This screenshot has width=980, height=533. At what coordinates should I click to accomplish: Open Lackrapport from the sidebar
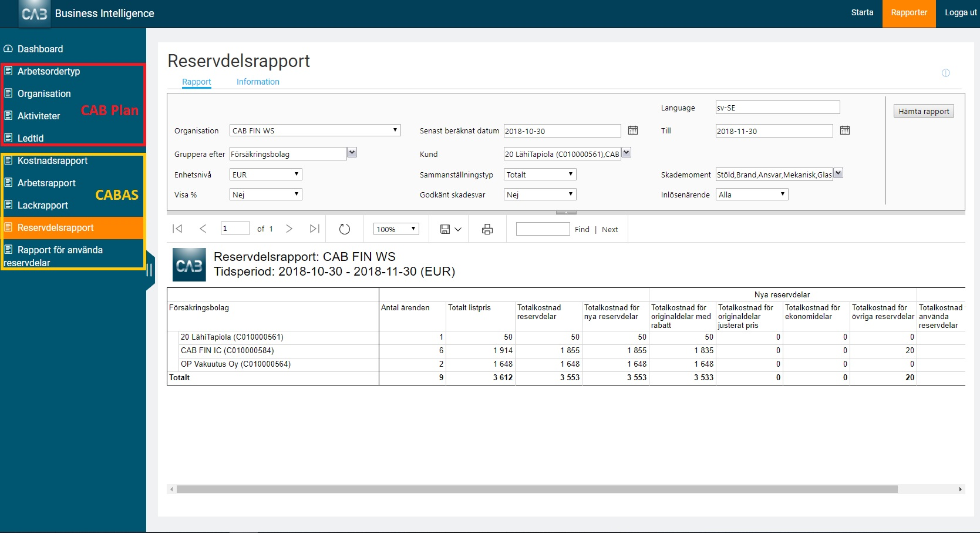(x=43, y=205)
